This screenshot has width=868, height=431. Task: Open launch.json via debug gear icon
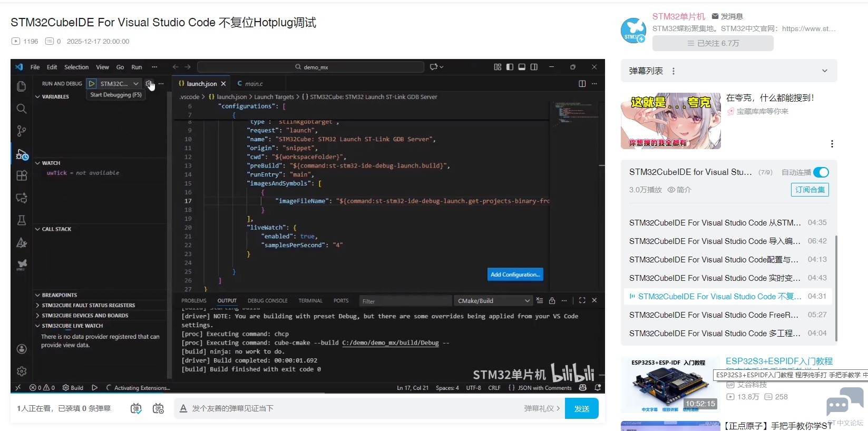(x=149, y=84)
